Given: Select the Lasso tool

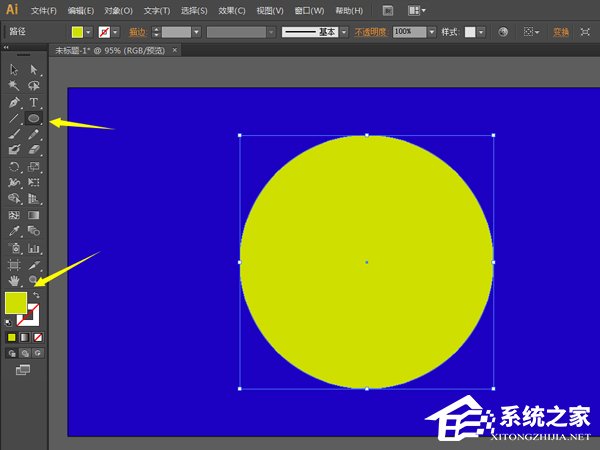Looking at the screenshot, I should click(x=34, y=85).
